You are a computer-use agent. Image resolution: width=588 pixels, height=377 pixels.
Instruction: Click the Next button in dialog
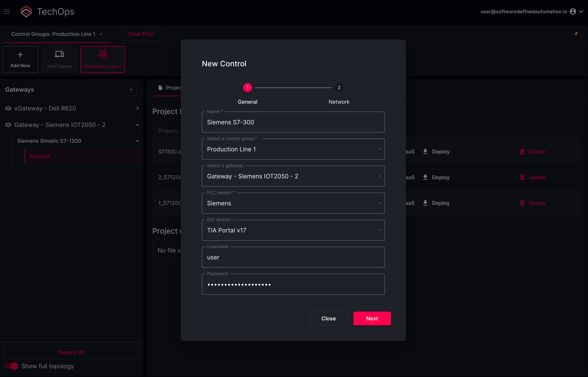(x=372, y=318)
